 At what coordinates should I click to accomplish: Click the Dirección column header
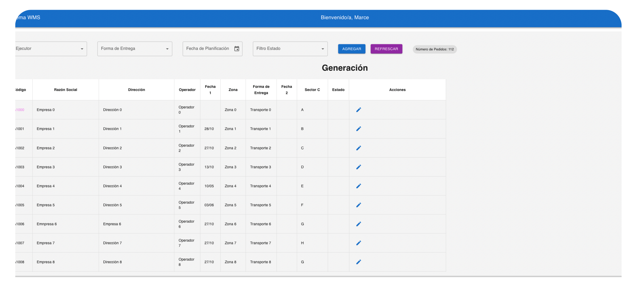click(x=136, y=90)
